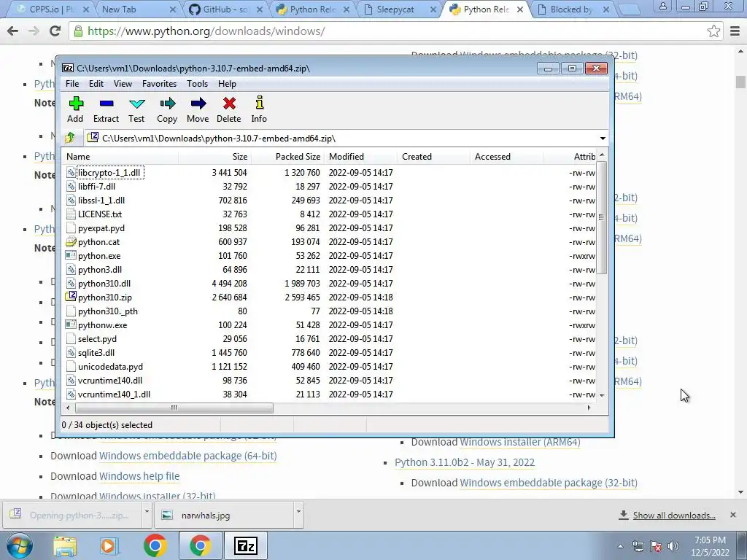The height and width of the screenshot is (560, 747).
Task: Open the Help menu in 7-Zip
Action: click(228, 84)
